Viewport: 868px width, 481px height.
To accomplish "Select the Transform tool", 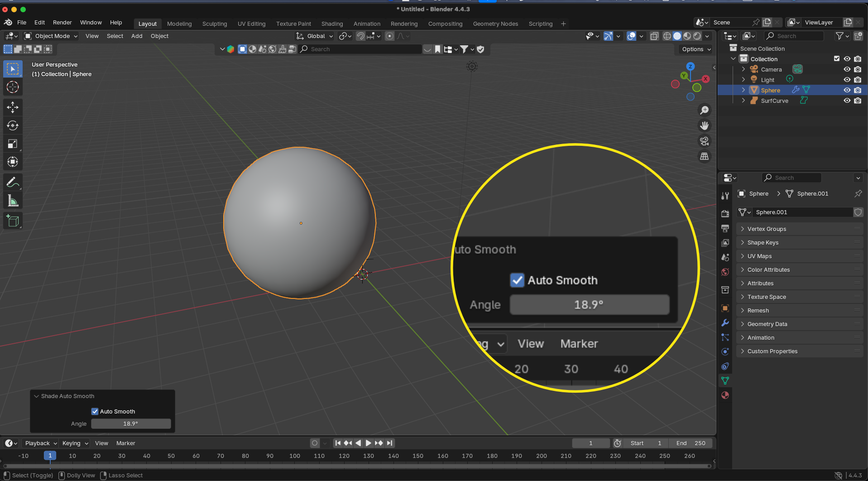I will coord(13,162).
